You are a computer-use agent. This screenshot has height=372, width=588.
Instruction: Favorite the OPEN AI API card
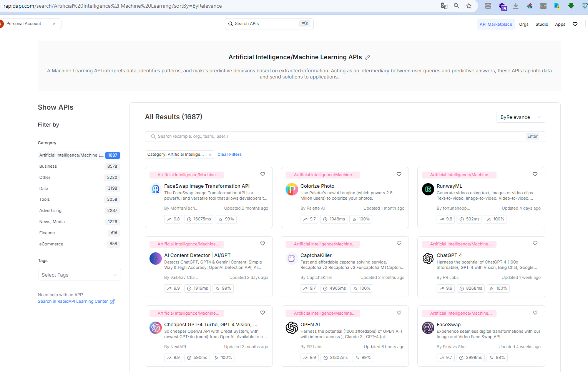399,313
